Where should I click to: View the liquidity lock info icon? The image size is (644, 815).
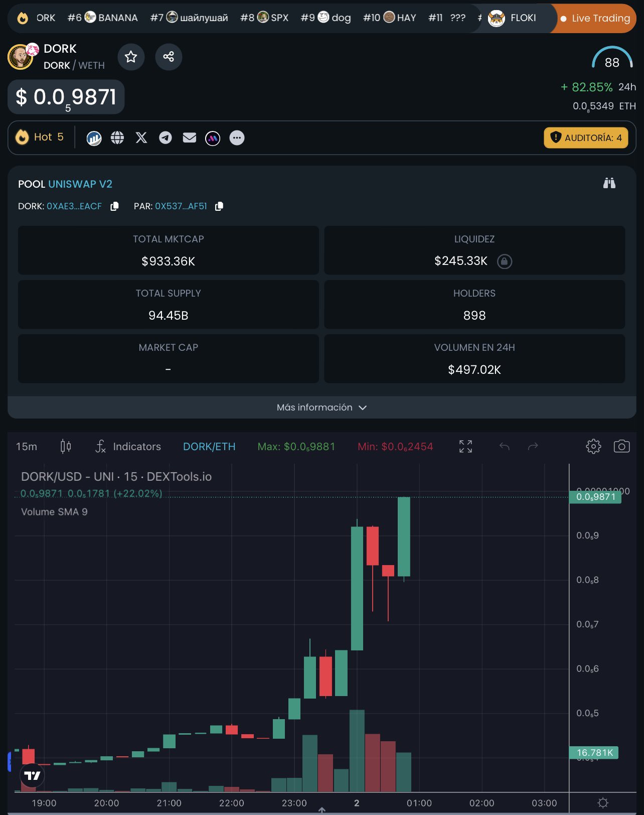click(504, 261)
